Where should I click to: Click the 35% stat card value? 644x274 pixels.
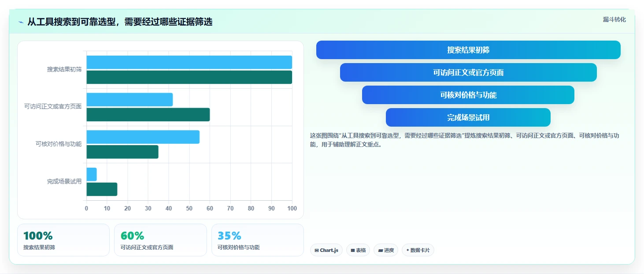[229, 236]
